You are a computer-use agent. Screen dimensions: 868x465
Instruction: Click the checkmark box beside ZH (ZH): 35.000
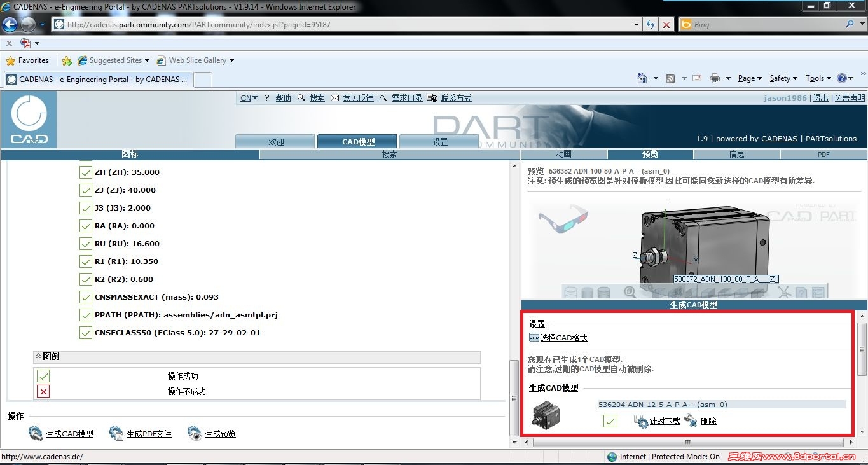click(x=85, y=172)
